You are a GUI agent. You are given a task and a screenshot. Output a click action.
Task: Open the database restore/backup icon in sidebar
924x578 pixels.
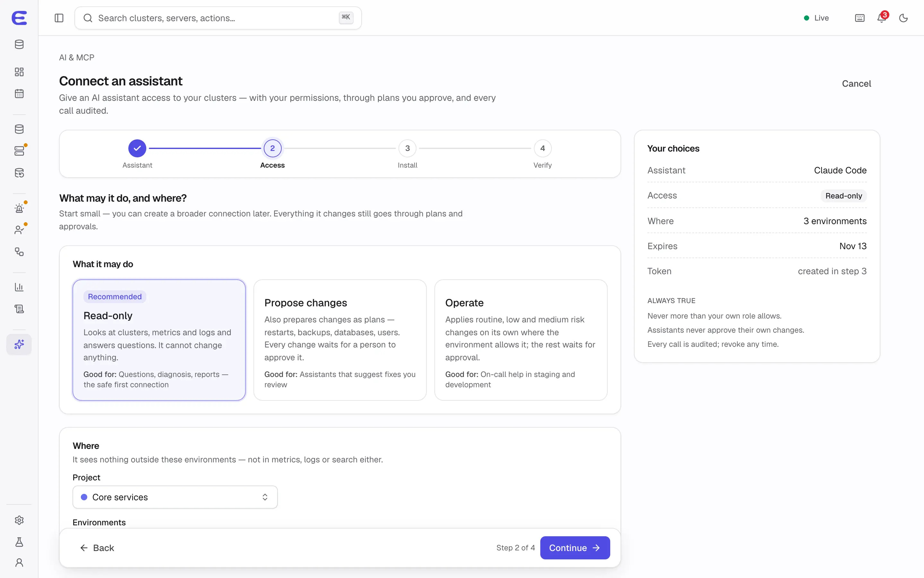[x=19, y=173]
